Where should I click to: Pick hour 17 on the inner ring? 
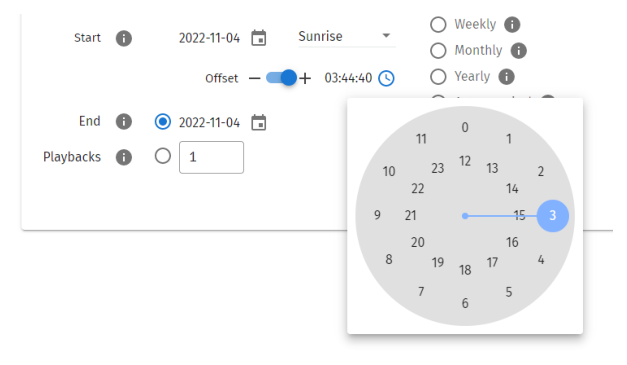(492, 263)
